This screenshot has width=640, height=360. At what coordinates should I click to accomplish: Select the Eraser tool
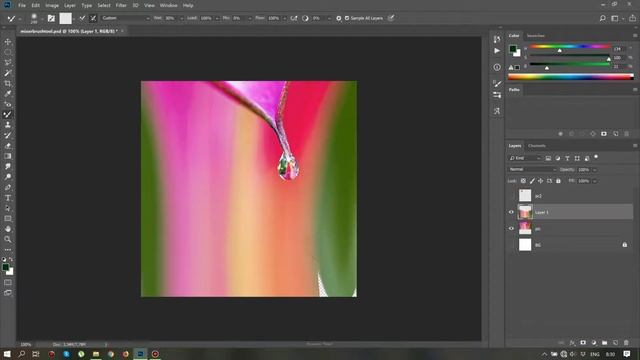[8, 146]
